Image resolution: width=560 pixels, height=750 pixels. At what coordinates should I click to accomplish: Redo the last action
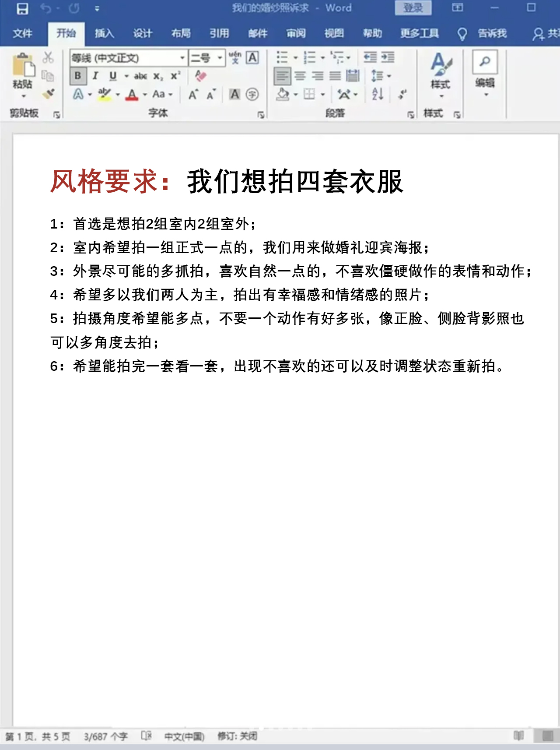pyautogui.click(x=74, y=8)
